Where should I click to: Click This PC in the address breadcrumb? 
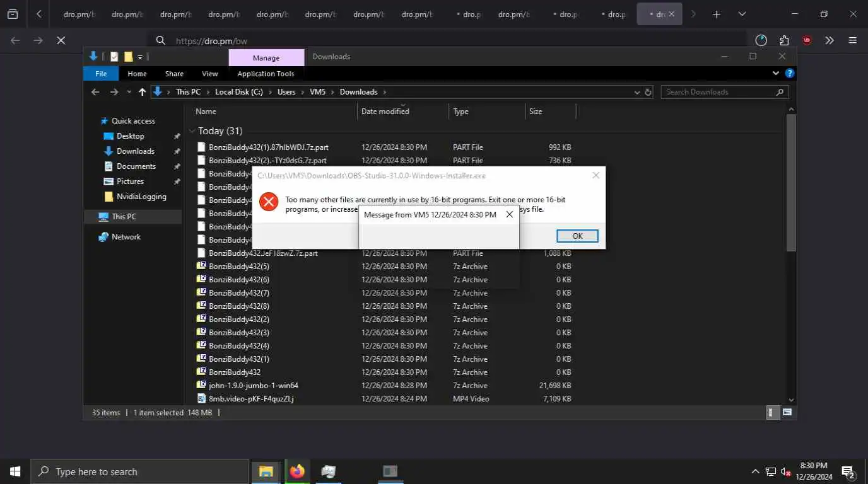pyautogui.click(x=188, y=92)
